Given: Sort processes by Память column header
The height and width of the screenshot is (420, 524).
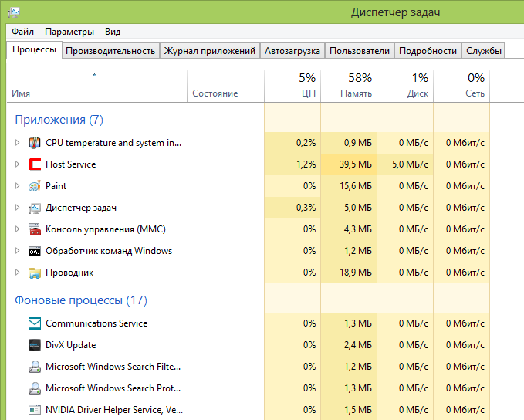Looking at the screenshot, I should [349, 86].
